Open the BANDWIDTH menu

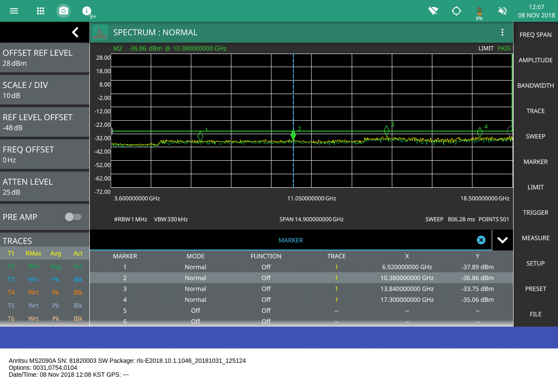536,85
